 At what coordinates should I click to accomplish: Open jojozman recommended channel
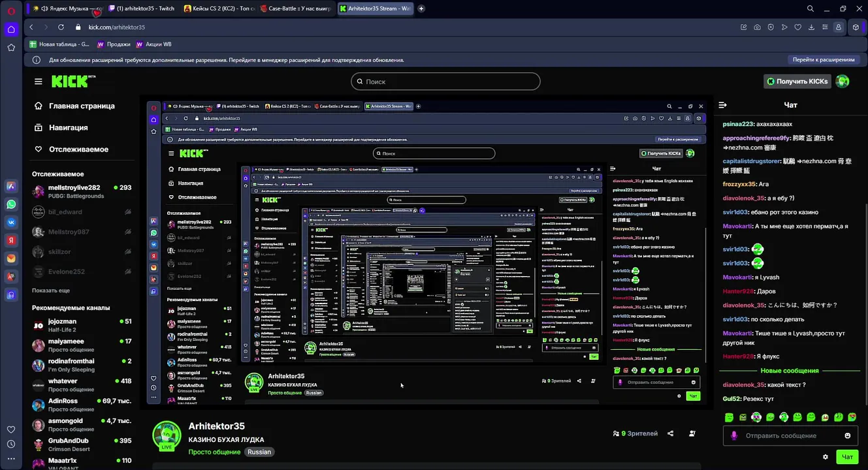[x=82, y=325]
